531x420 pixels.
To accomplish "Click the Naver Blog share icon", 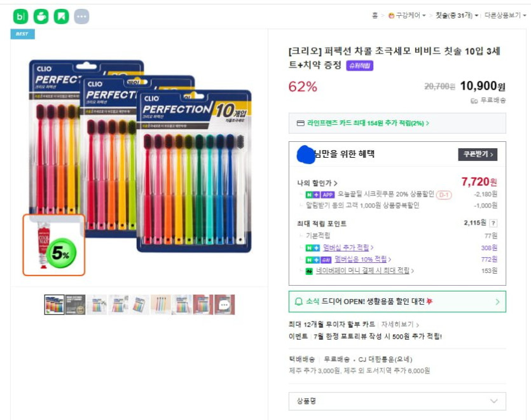I will point(20,17).
